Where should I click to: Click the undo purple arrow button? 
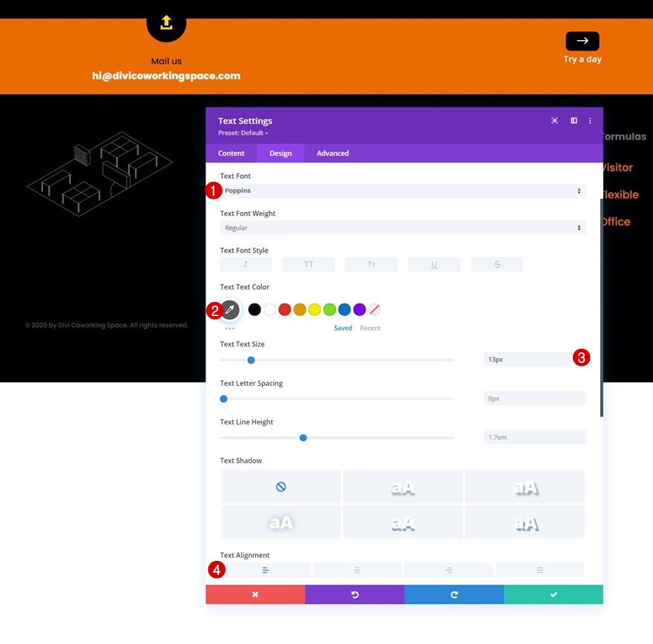[x=355, y=594]
